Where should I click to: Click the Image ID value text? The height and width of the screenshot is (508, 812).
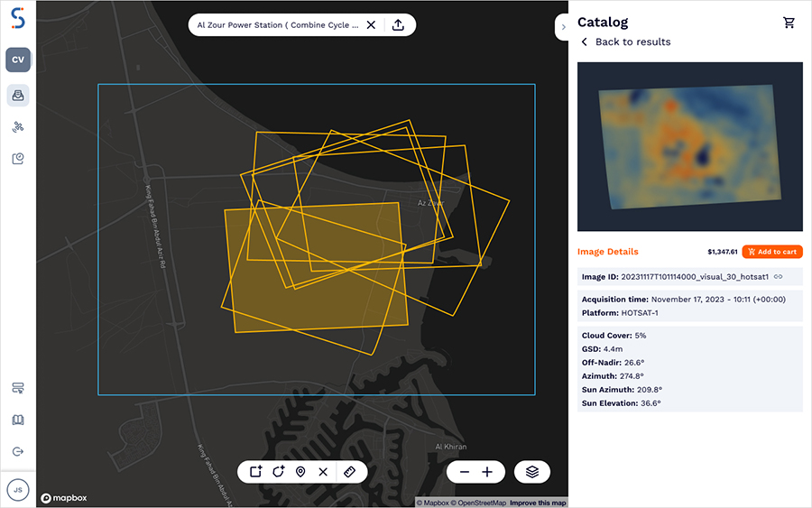[x=695, y=277]
